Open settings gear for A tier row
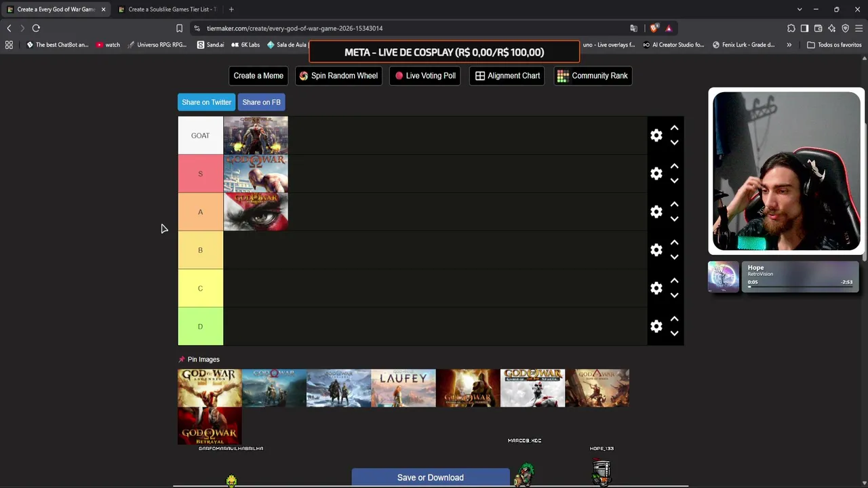Viewport: 868px width, 488px height. click(x=656, y=212)
